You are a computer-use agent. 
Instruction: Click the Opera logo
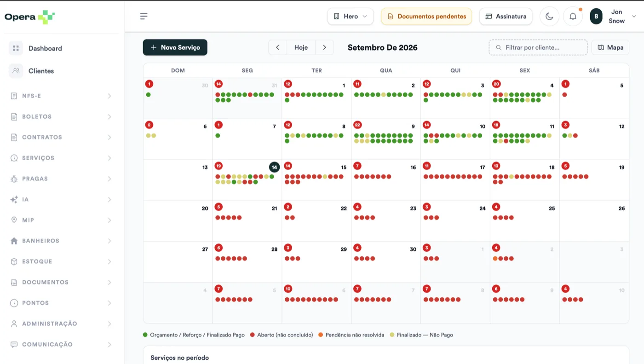tap(29, 17)
